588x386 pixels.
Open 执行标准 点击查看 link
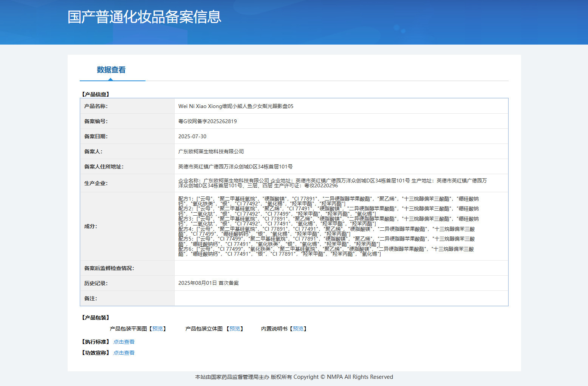click(124, 342)
